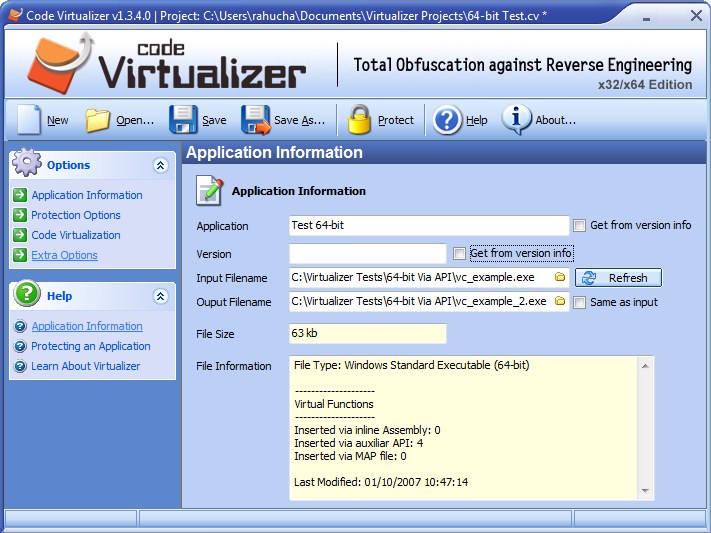Click the Save As floppy icon
This screenshot has width=711, height=533.
pos(255,120)
